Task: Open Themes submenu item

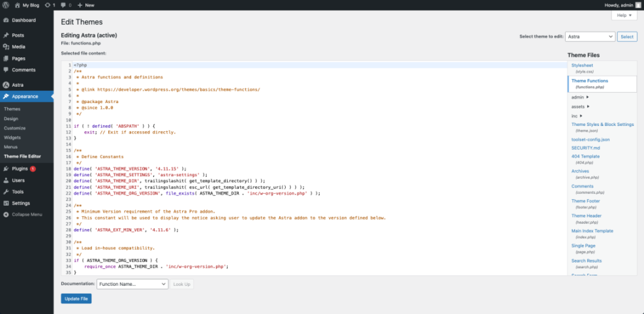Action: [x=12, y=109]
